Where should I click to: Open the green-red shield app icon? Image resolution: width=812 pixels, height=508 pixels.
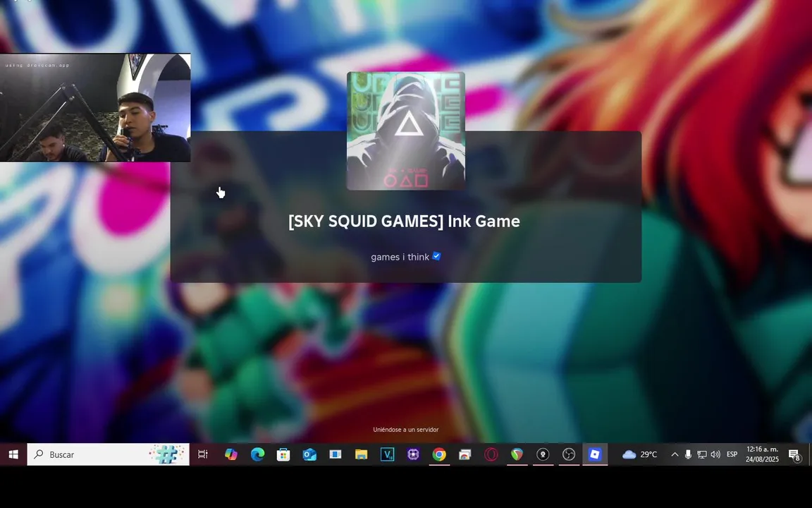tap(517, 454)
